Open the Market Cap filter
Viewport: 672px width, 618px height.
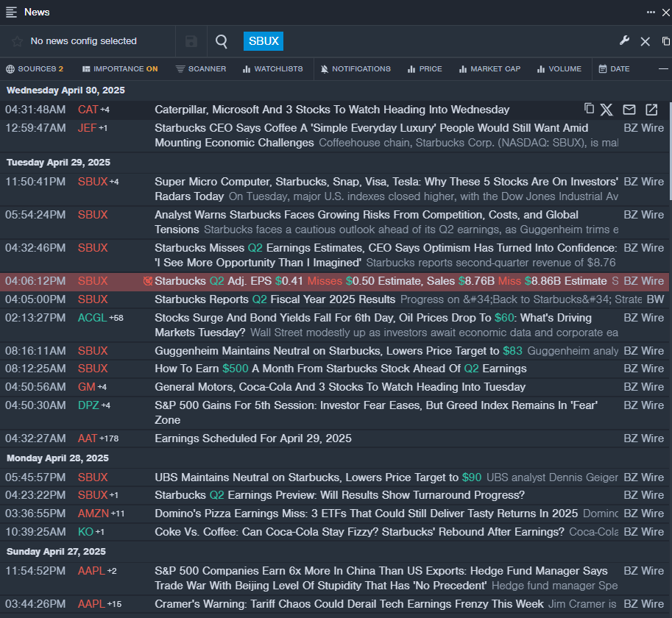(489, 69)
